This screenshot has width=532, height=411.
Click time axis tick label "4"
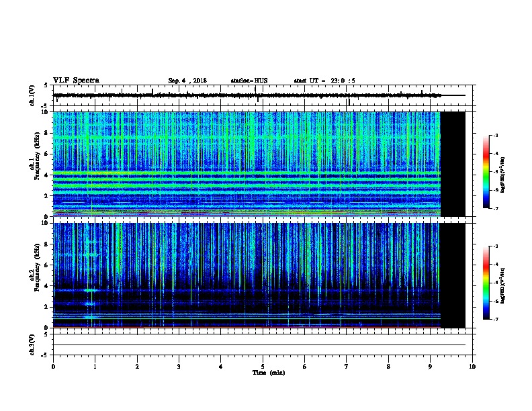(221, 367)
